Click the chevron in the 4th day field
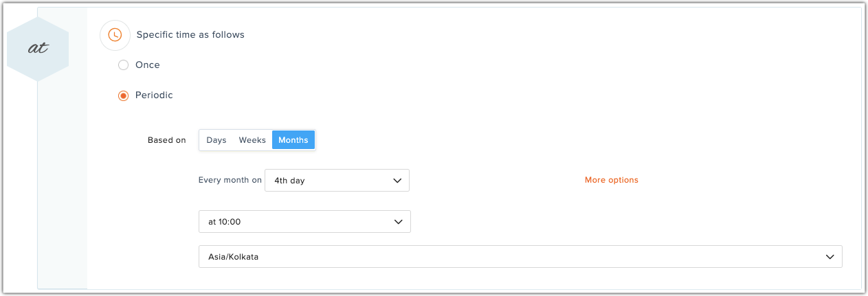The width and height of the screenshot is (868, 296). pyautogui.click(x=397, y=181)
